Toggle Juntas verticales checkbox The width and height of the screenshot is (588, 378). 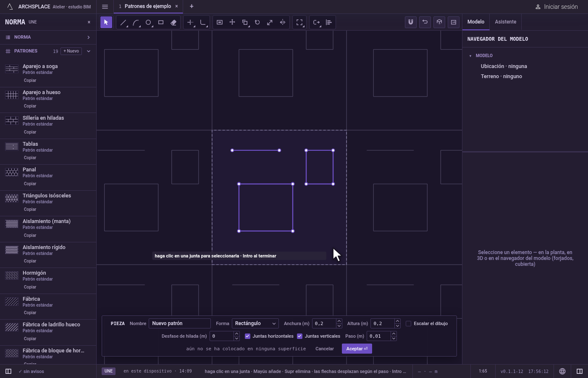pos(299,336)
